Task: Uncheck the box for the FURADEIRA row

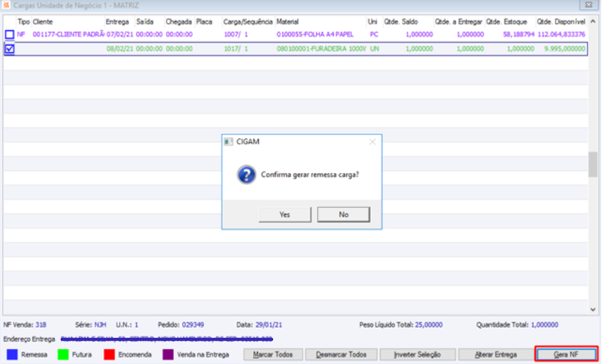Action: [x=10, y=49]
